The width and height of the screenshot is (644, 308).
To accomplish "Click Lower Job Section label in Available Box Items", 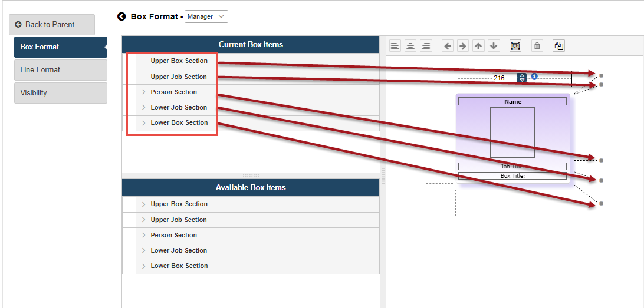I will [x=179, y=250].
